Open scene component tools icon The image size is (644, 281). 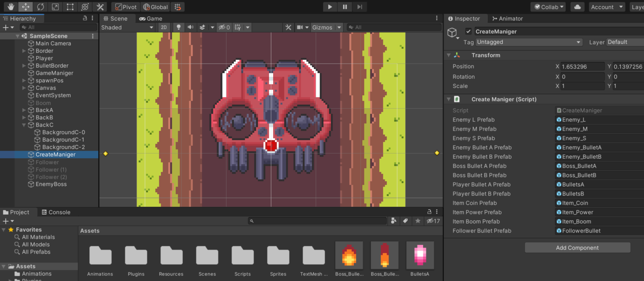tap(288, 27)
